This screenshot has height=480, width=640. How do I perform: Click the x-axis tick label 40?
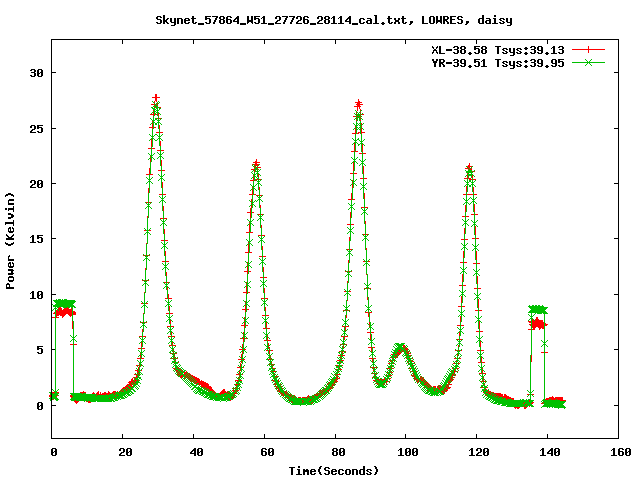197,452
